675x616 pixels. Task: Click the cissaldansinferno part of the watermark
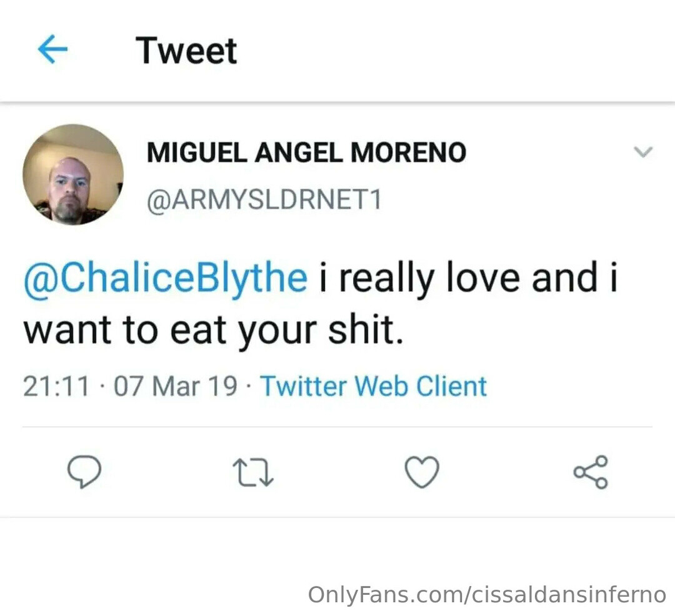tap(567, 594)
